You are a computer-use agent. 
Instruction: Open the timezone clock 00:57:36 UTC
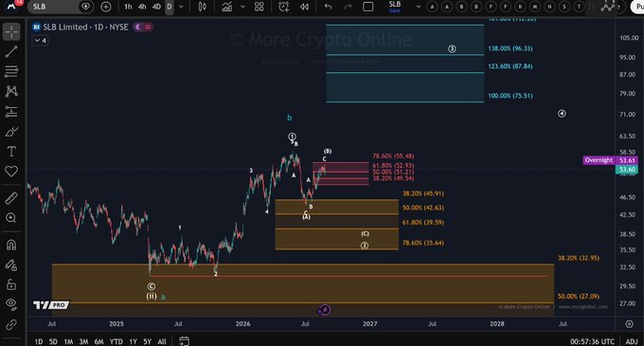592,341
